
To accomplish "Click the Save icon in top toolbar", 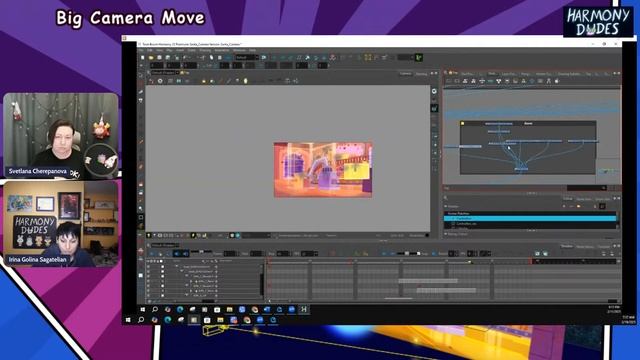I will point(160,58).
